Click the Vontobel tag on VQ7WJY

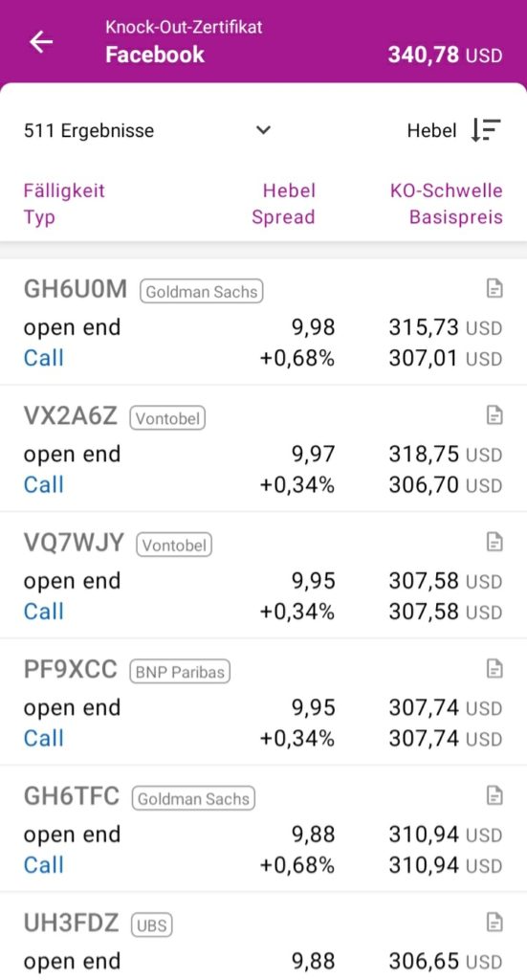174,545
